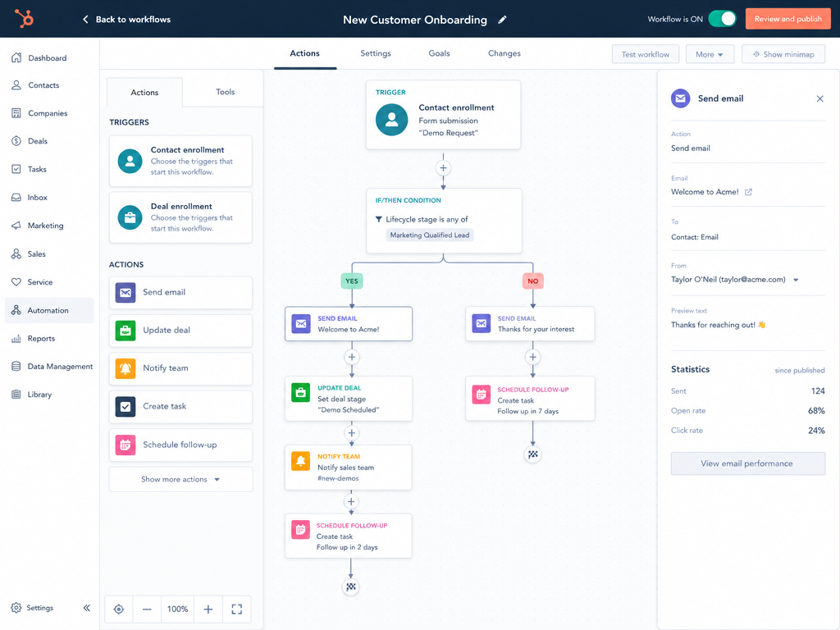Open Service heart icon in sidebar
The height and width of the screenshot is (630, 840).
click(x=16, y=282)
